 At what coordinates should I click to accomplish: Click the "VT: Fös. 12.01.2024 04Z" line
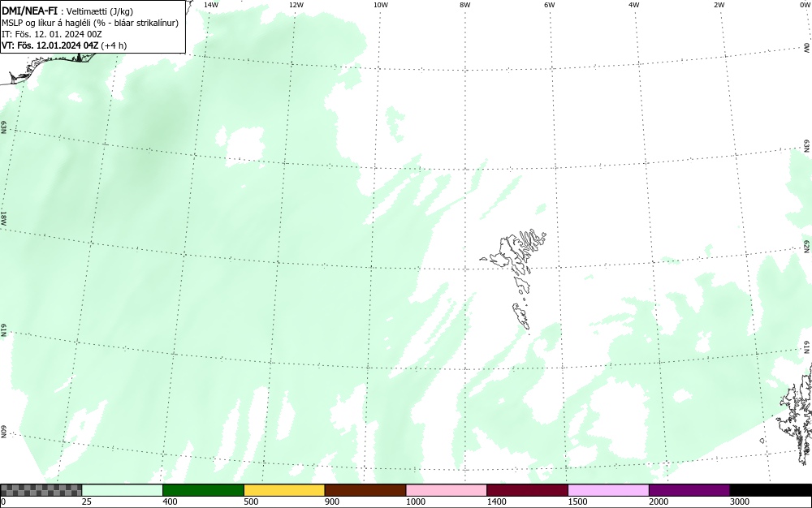click(50, 45)
